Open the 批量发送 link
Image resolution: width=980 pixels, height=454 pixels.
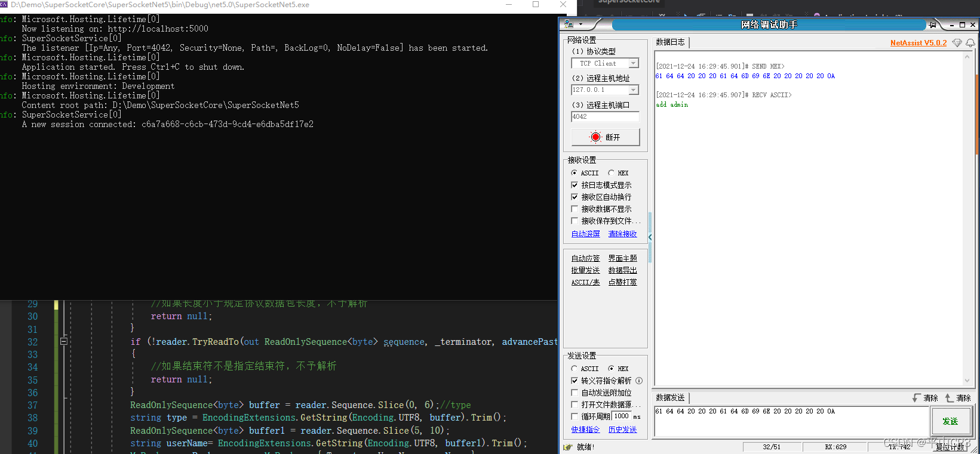click(x=585, y=270)
